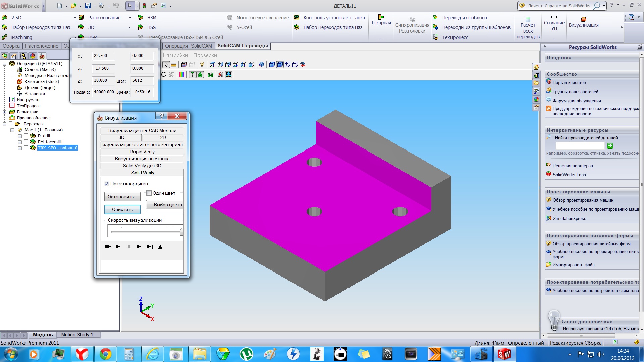Click the SolidWorks taskbar icon
Image resolution: width=644 pixels, height=362 pixels.
click(x=504, y=354)
